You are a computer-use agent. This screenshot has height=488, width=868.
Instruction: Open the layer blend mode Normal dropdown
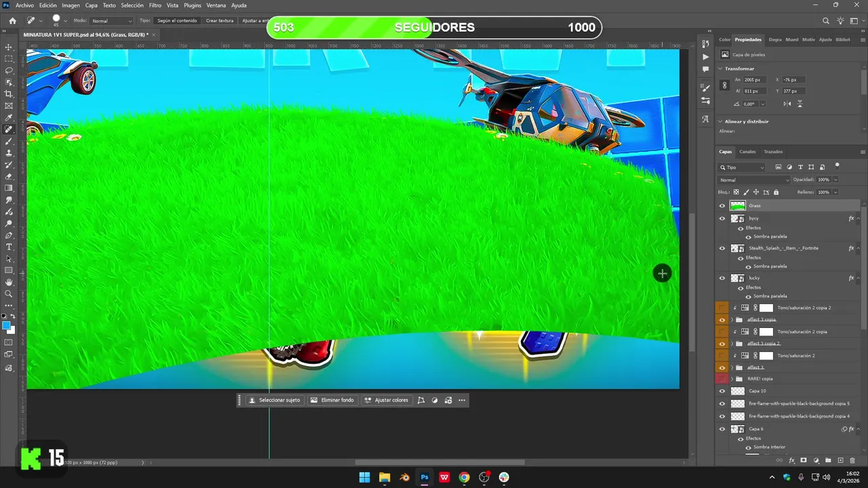coord(754,180)
